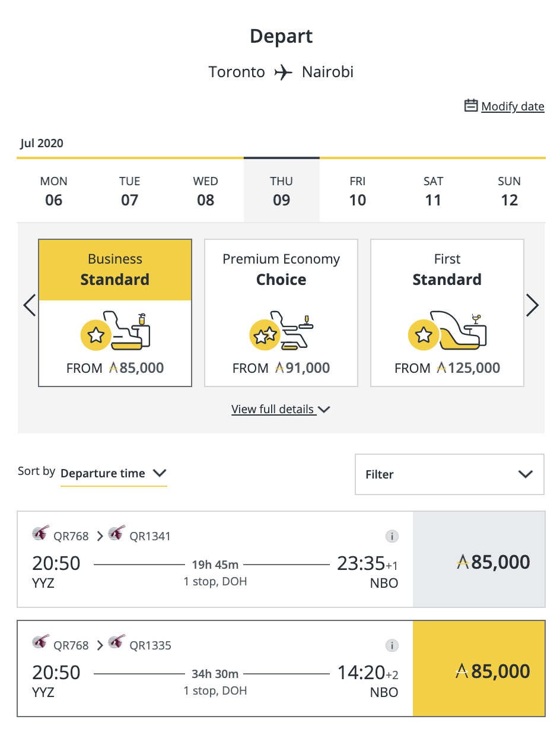Click the First Standard seat icon

click(x=447, y=331)
